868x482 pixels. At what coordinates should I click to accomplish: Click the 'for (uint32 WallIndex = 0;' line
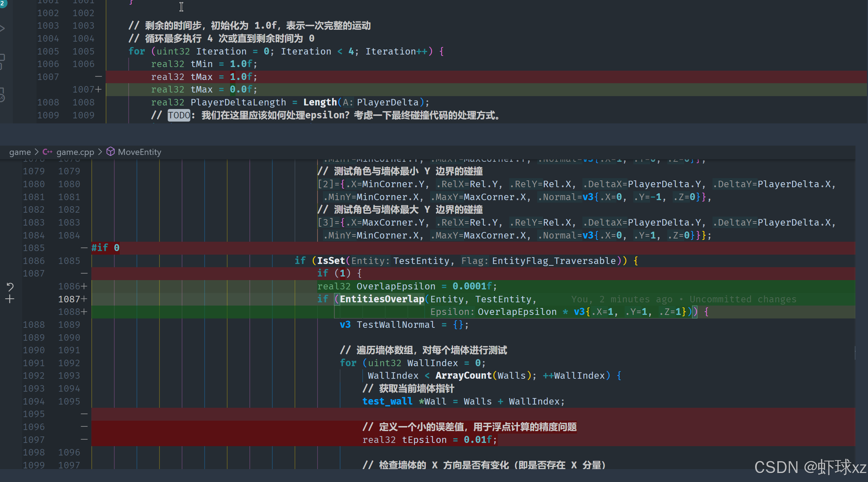tap(413, 363)
